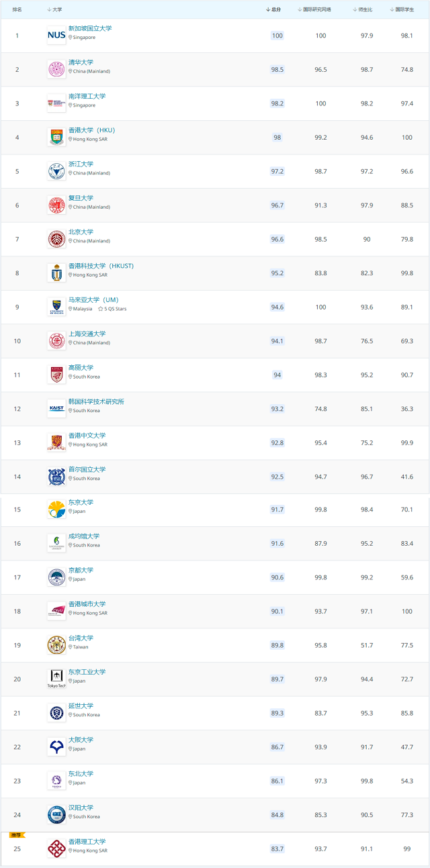Click the 推荐 badge on row 25
The height and width of the screenshot is (868, 430).
(16, 835)
